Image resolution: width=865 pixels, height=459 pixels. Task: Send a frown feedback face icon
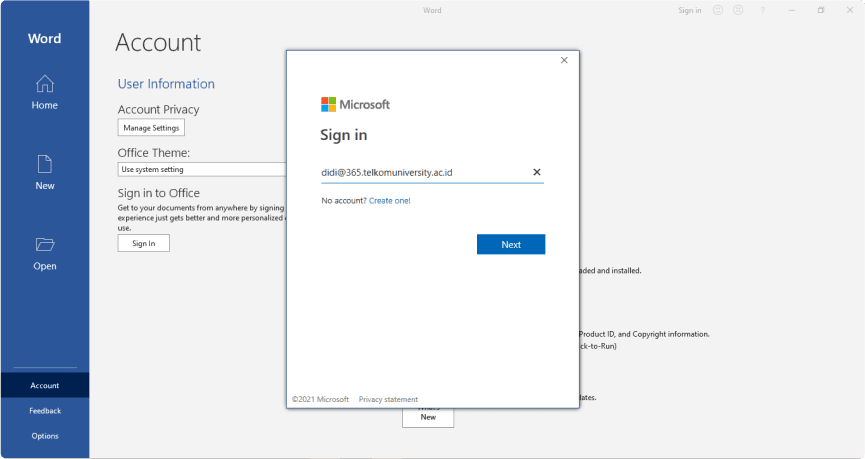[x=738, y=10]
